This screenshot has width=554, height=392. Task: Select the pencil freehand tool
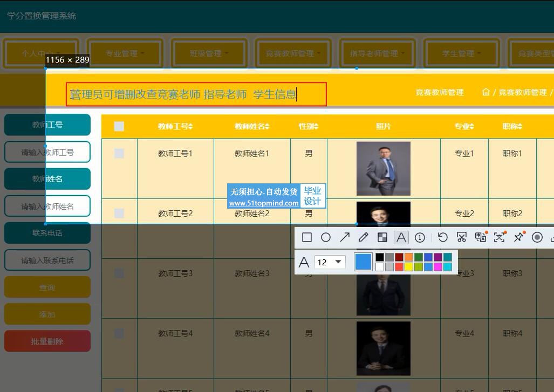click(364, 237)
